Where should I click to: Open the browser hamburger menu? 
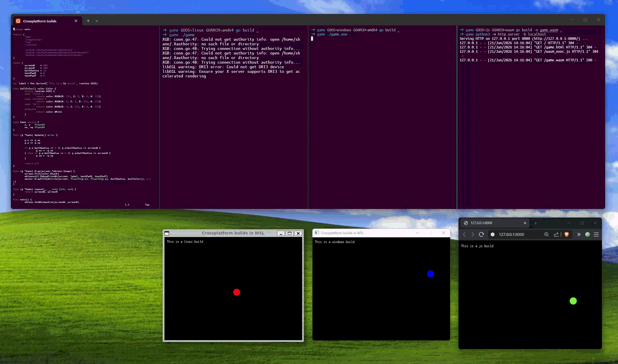[596, 234]
